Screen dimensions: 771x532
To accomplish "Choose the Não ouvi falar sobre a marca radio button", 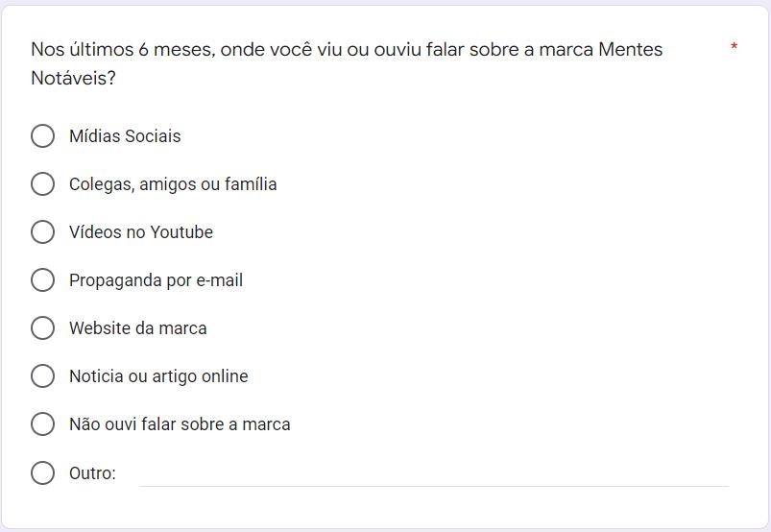I will [43, 424].
